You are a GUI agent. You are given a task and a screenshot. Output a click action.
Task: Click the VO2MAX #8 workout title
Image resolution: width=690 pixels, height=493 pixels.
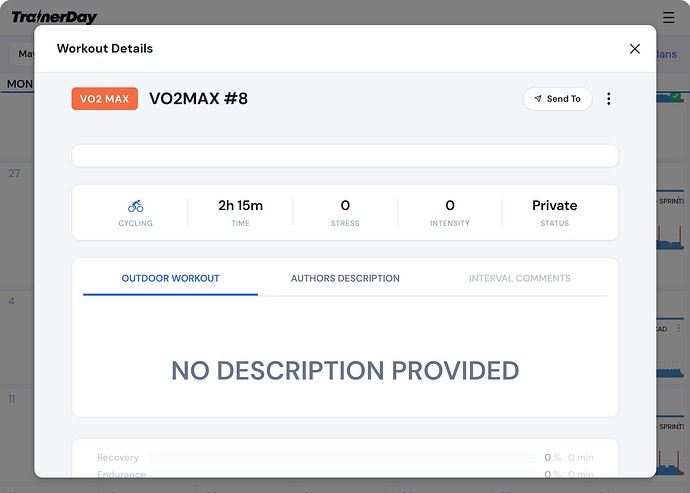198,99
